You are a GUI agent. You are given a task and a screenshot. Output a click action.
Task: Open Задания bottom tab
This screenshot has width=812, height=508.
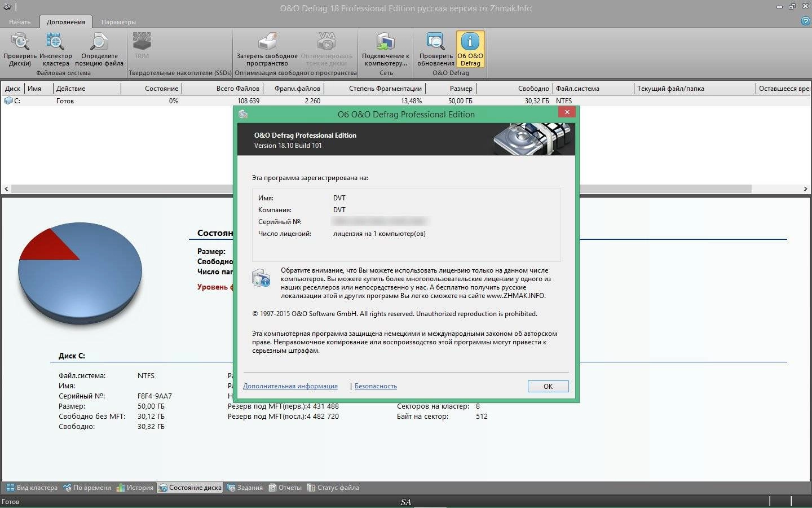(245, 488)
